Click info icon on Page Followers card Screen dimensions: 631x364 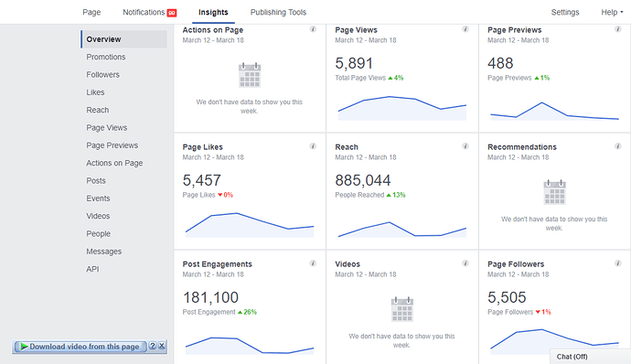(x=617, y=263)
